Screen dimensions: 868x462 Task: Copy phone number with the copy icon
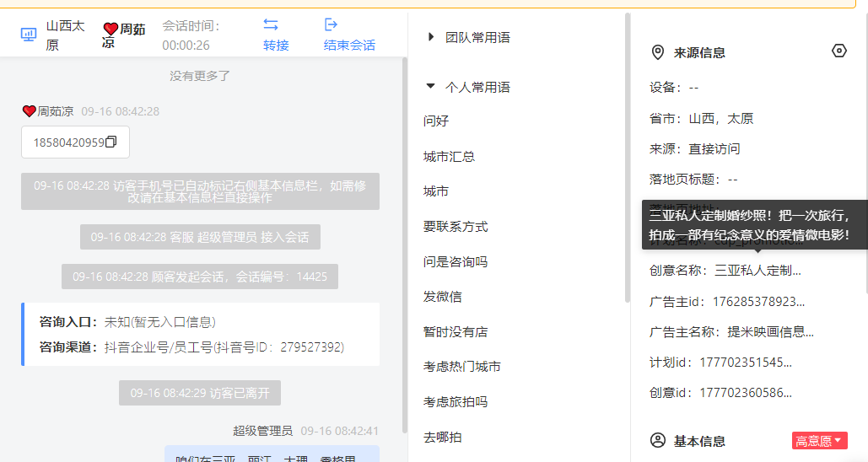[x=111, y=142]
